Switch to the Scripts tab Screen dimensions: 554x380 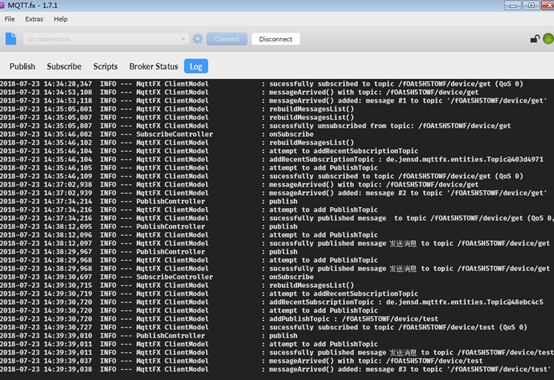click(x=105, y=66)
